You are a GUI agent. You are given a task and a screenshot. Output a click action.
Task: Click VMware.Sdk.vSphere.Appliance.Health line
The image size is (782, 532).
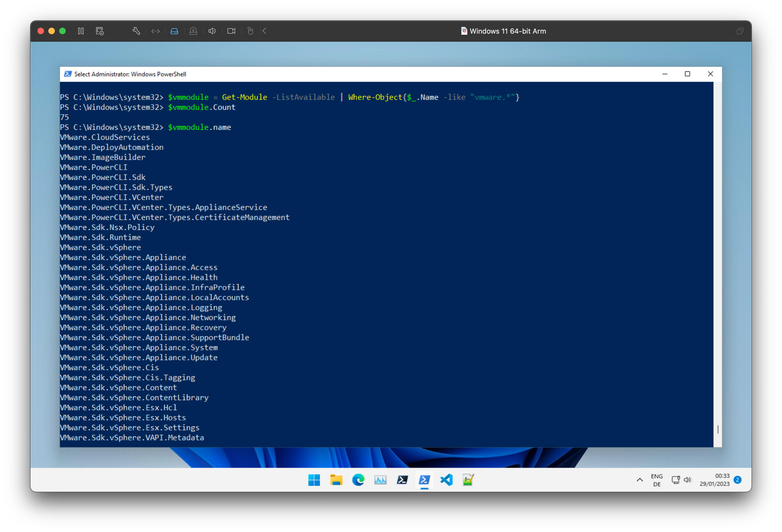click(139, 277)
